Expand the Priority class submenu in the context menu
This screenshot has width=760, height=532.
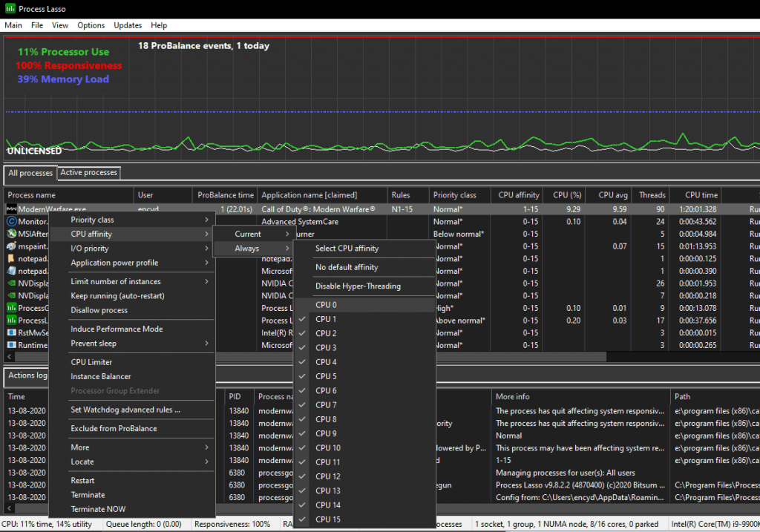(x=132, y=220)
